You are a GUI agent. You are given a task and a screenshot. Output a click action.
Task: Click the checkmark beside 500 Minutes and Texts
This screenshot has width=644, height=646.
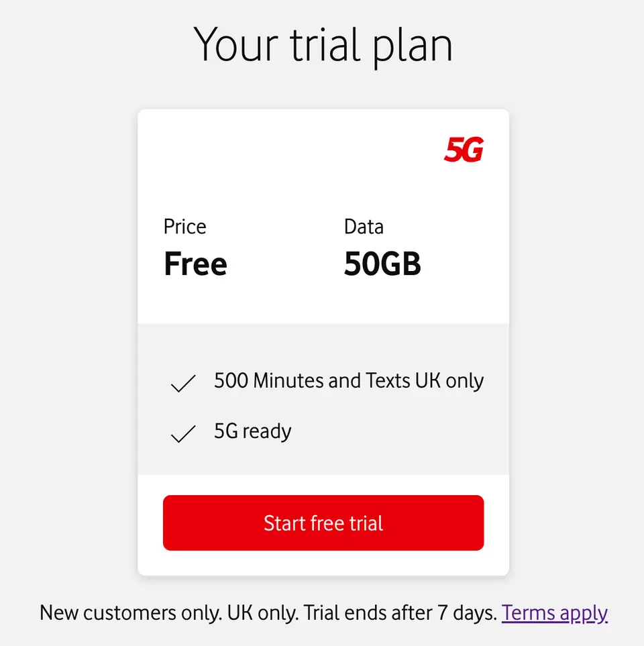(x=183, y=383)
